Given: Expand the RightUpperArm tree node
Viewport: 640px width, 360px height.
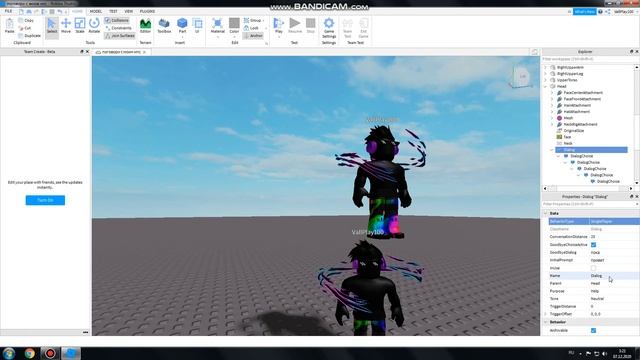Looking at the screenshot, I should pyautogui.click(x=546, y=67).
